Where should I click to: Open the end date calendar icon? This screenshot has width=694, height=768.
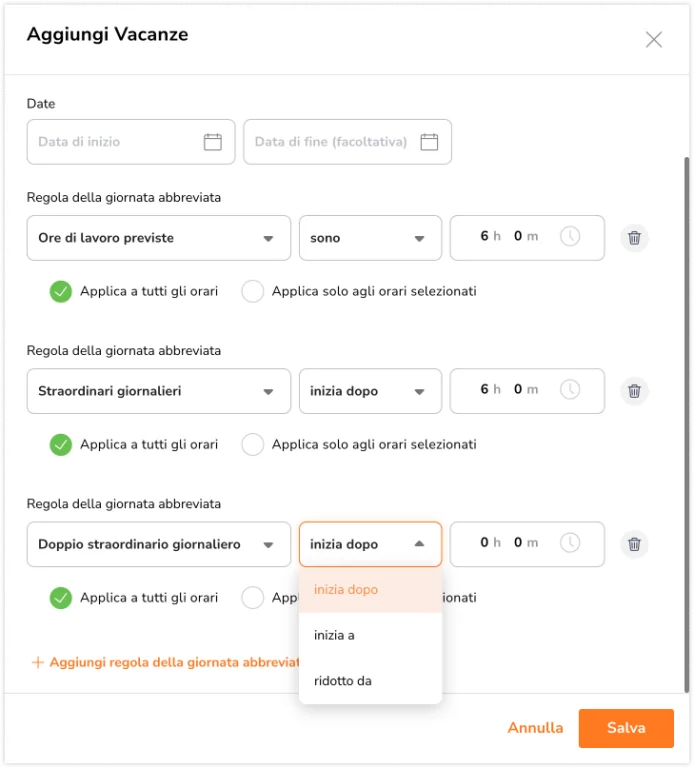(429, 142)
